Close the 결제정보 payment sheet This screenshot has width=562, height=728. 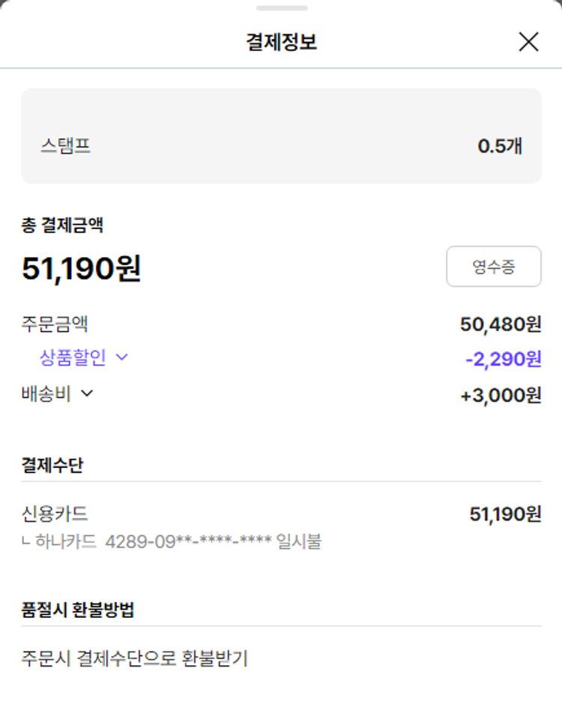click(x=528, y=43)
